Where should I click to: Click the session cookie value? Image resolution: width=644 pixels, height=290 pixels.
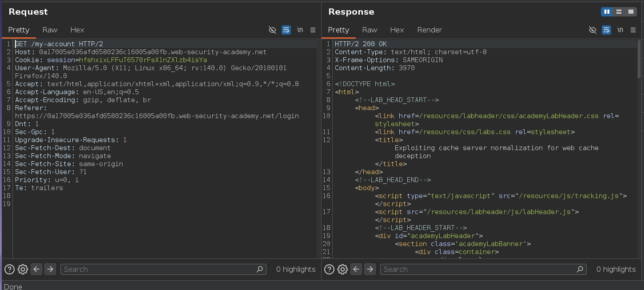pos(143,60)
